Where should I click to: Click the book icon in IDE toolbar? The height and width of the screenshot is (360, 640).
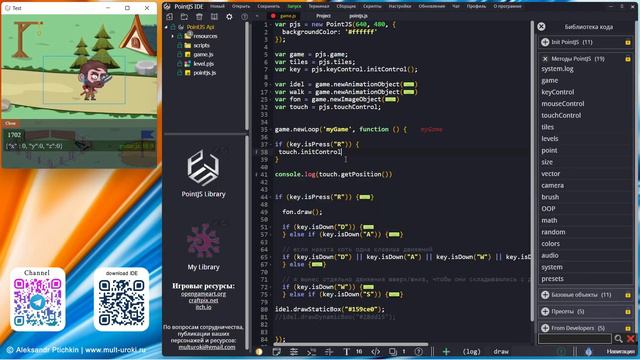(214, 17)
